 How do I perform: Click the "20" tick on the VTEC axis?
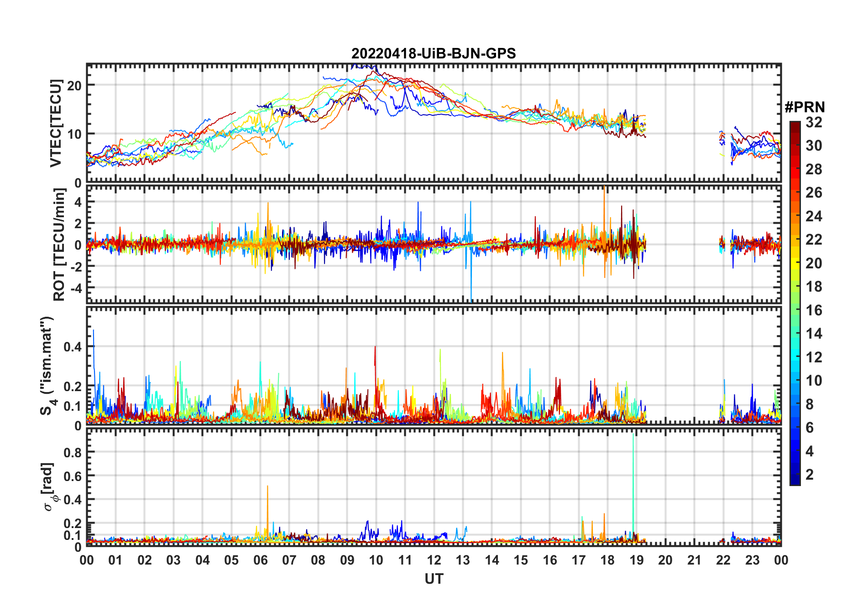74,85
